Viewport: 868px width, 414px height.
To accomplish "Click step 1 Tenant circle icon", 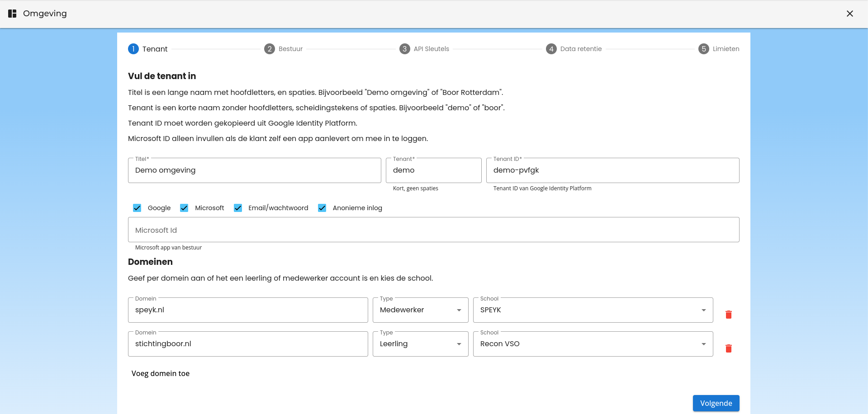I will tap(133, 49).
